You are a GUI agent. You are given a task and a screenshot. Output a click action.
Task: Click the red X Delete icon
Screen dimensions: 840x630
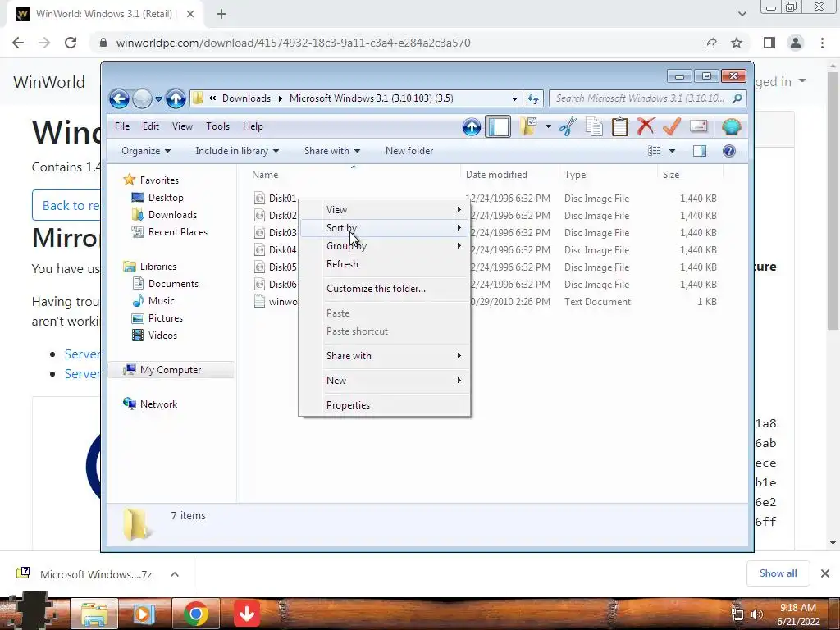pos(646,126)
